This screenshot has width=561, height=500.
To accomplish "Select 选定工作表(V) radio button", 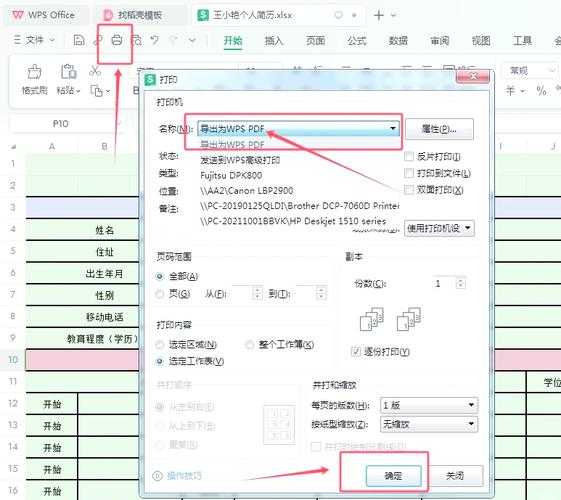I will coord(160,362).
